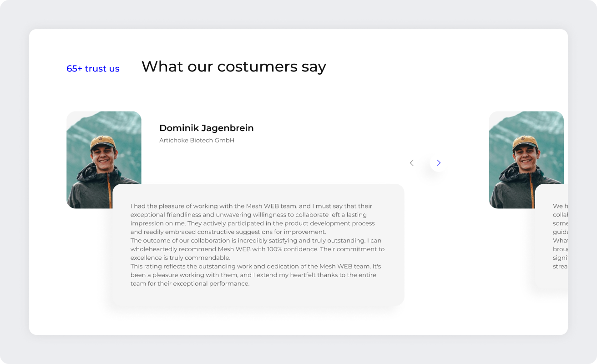The width and height of the screenshot is (597, 364).
Task: Select the name Dominik Jagenbrein
Action: (x=206, y=128)
